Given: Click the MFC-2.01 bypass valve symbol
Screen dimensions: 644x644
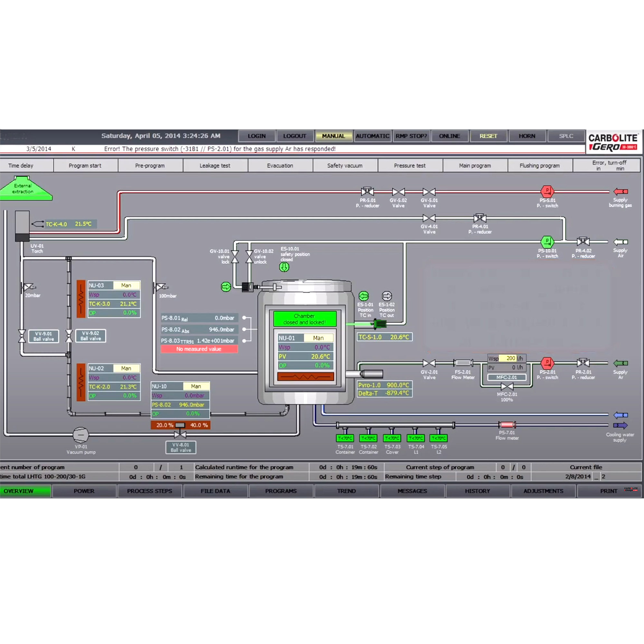Looking at the screenshot, I should 507,387.
